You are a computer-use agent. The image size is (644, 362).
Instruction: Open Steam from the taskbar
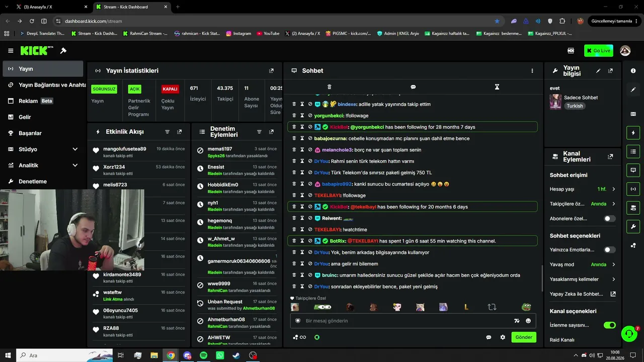[x=236, y=355]
